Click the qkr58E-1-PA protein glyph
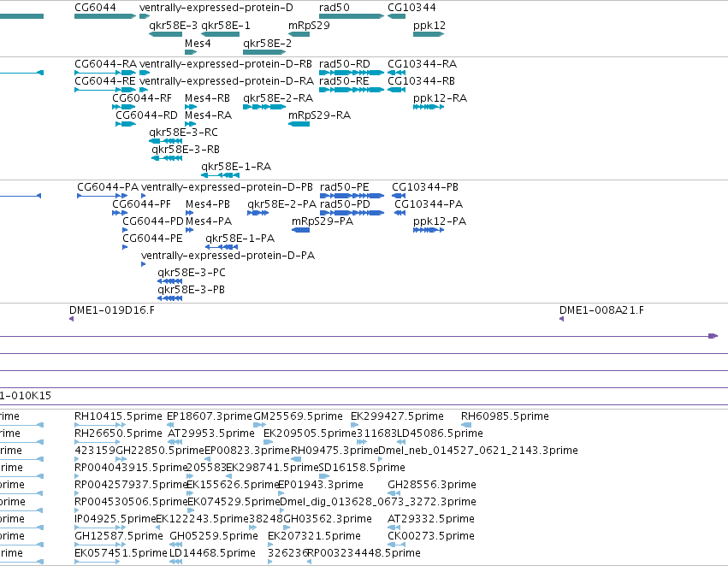 [222, 247]
